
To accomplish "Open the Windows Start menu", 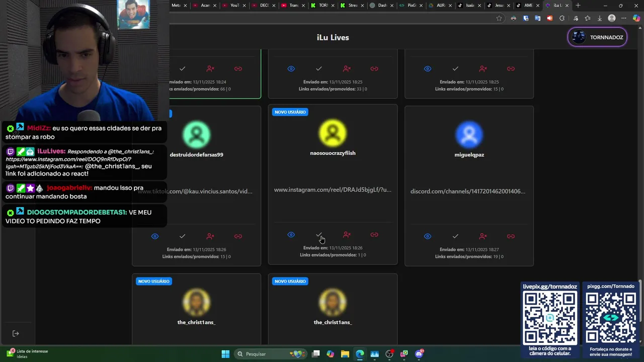I will point(225,354).
